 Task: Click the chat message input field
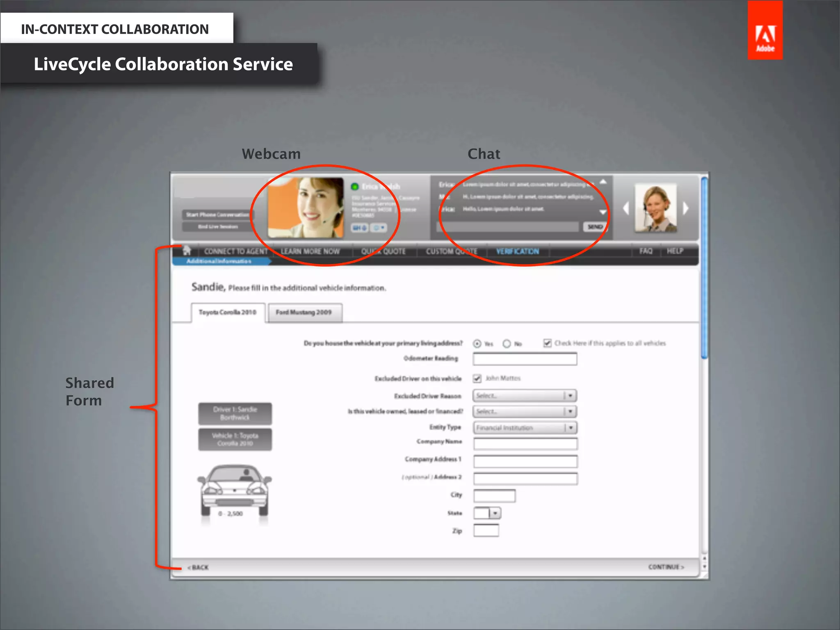tap(508, 227)
